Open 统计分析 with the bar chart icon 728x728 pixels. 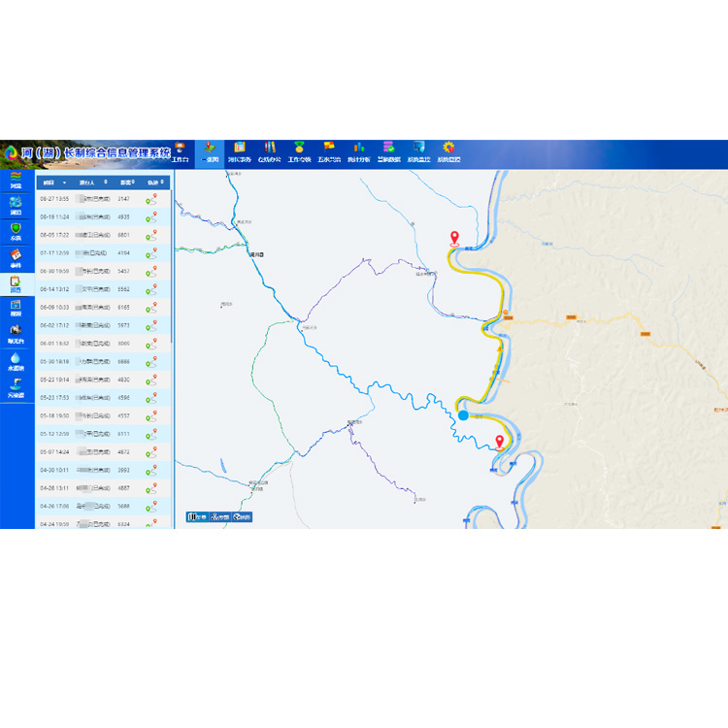(359, 152)
